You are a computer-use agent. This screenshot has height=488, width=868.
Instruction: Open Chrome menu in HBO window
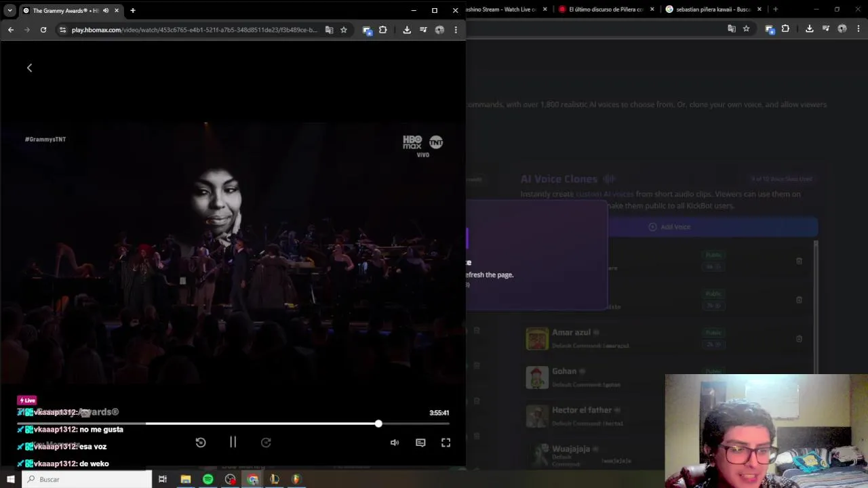[x=456, y=30]
